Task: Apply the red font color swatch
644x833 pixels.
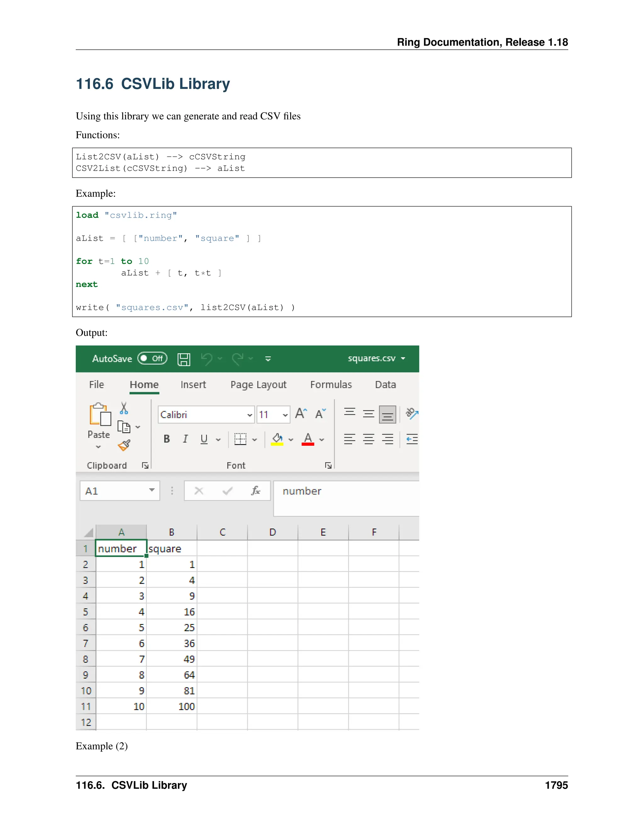Action: tap(308, 439)
